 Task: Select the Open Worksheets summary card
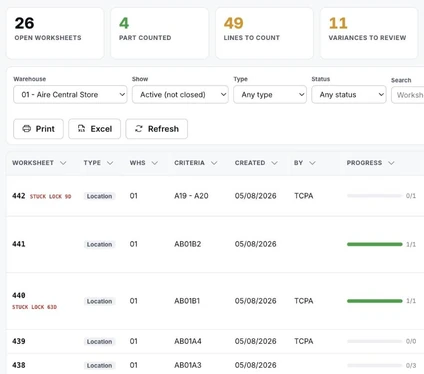(x=55, y=33)
